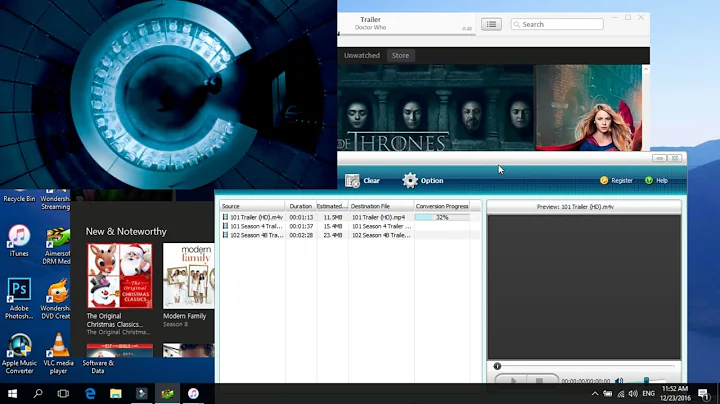Open the Windows Start menu
Image resolution: width=720 pixels, height=404 pixels.
[x=12, y=393]
